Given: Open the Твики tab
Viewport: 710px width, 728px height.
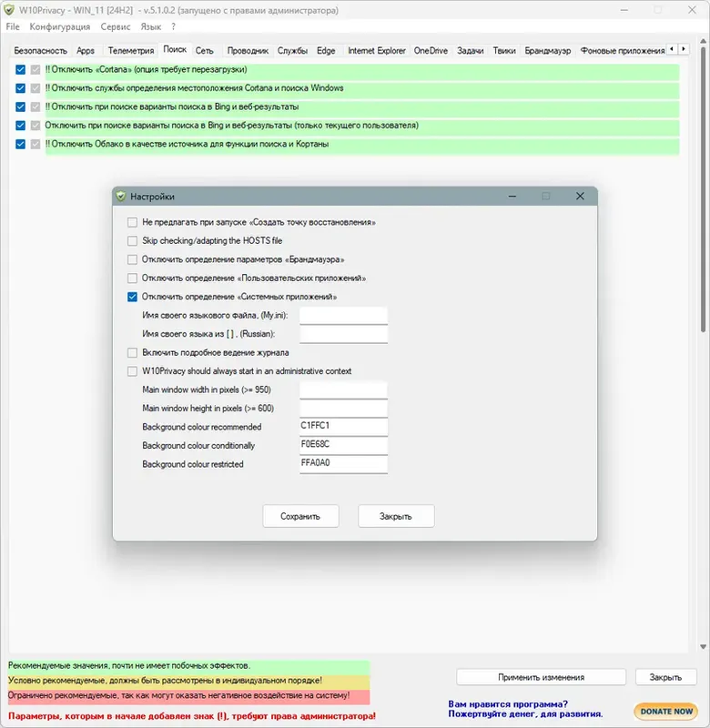Looking at the screenshot, I should tap(504, 51).
